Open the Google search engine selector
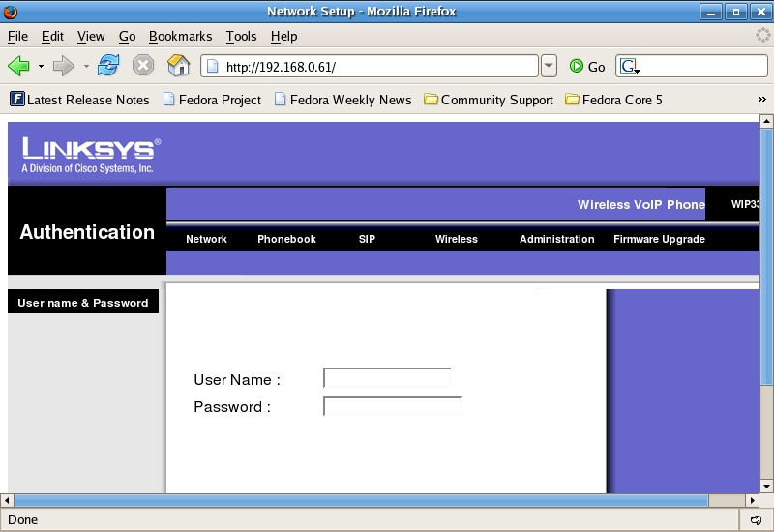 coord(630,66)
